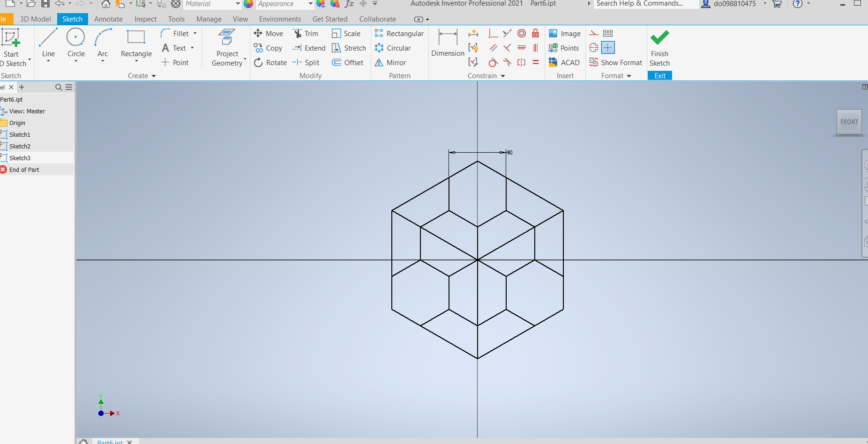
Task: Select Sketch2 in the model browser
Action: click(20, 147)
